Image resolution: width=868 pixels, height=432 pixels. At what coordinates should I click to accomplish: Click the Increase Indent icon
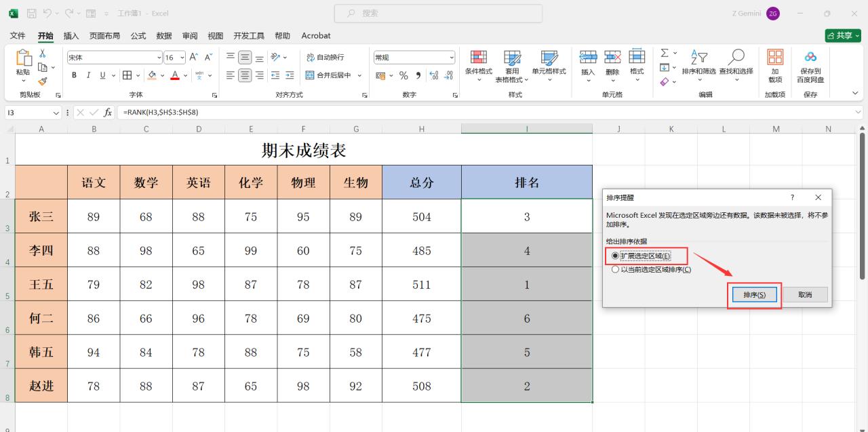[x=290, y=75]
